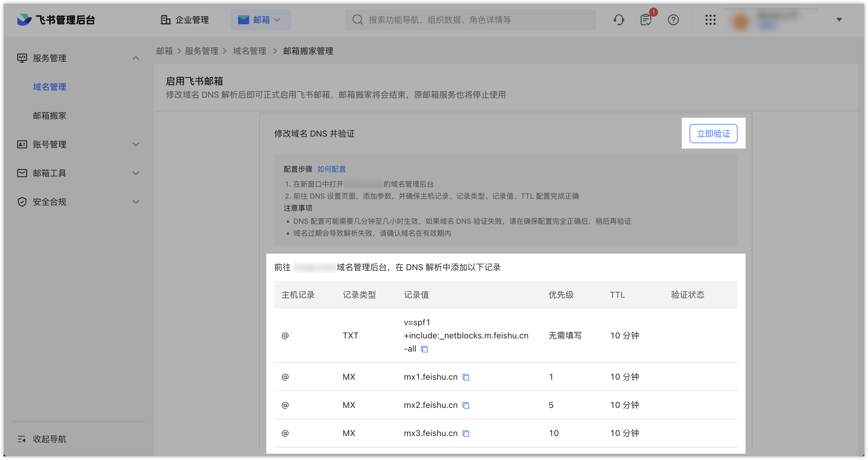Screen dimensions: 868x460
Task: Select the 启用飞书邮箱 page heading
Action: (x=195, y=81)
